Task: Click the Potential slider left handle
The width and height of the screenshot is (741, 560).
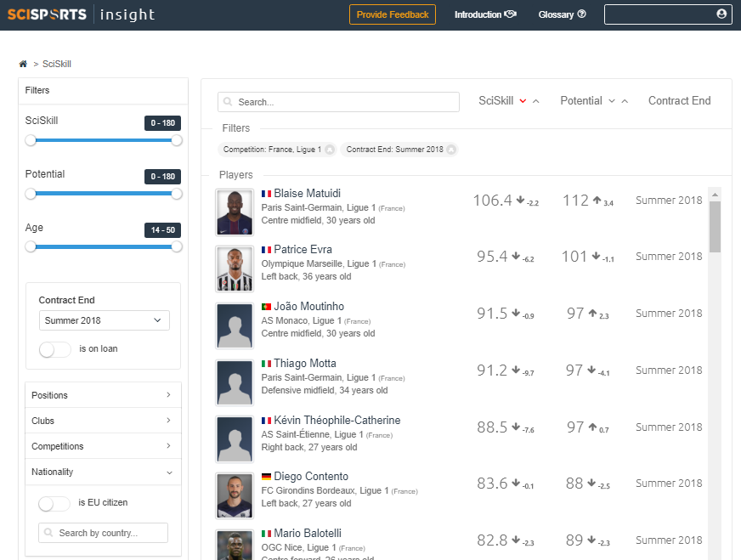Action: coord(31,194)
